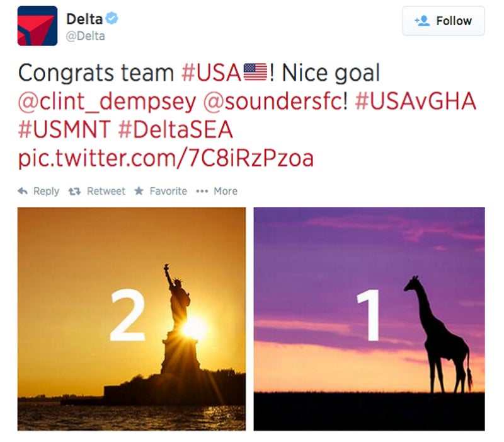Click the add-person icon in Follow
The image size is (504, 442).
[422, 21]
